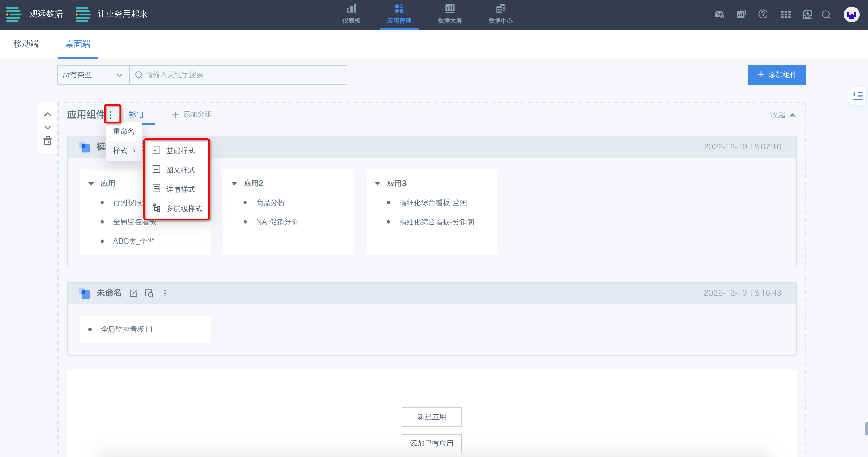Open the 应用组件 three-dot menu
The image size is (868, 457).
tap(111, 115)
